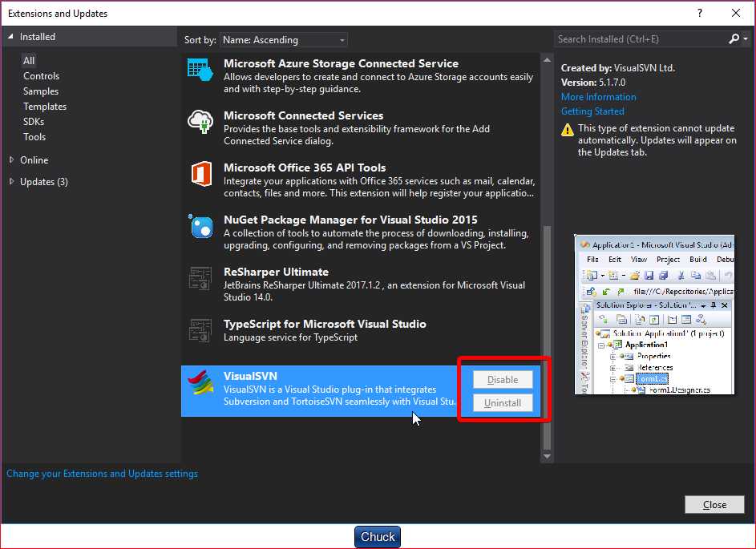Open the Getting Started link
This screenshot has height=549, width=756.
click(592, 111)
